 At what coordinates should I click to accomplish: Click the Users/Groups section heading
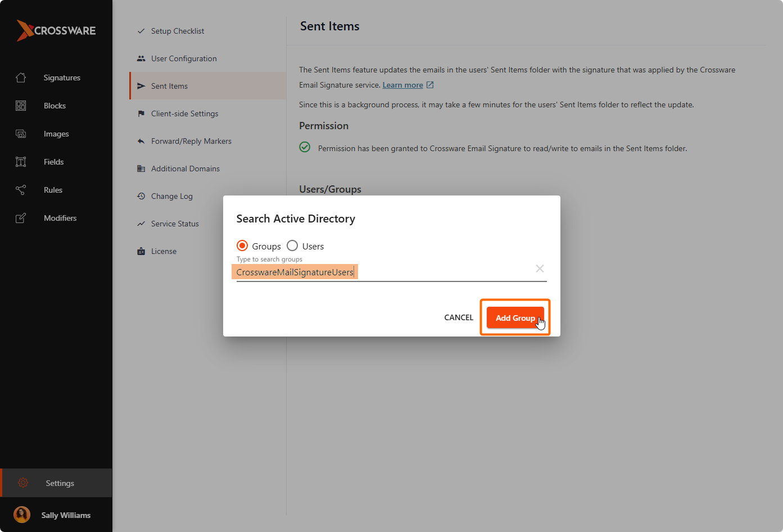[x=330, y=189]
